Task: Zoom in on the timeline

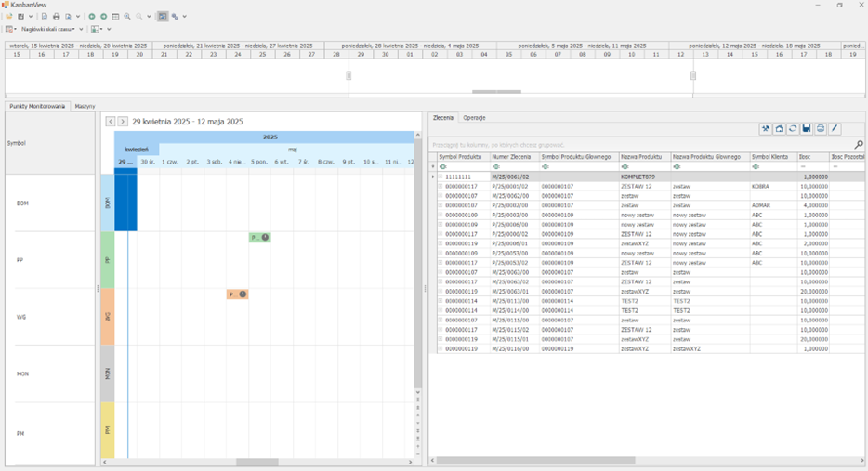Action: coord(127,17)
